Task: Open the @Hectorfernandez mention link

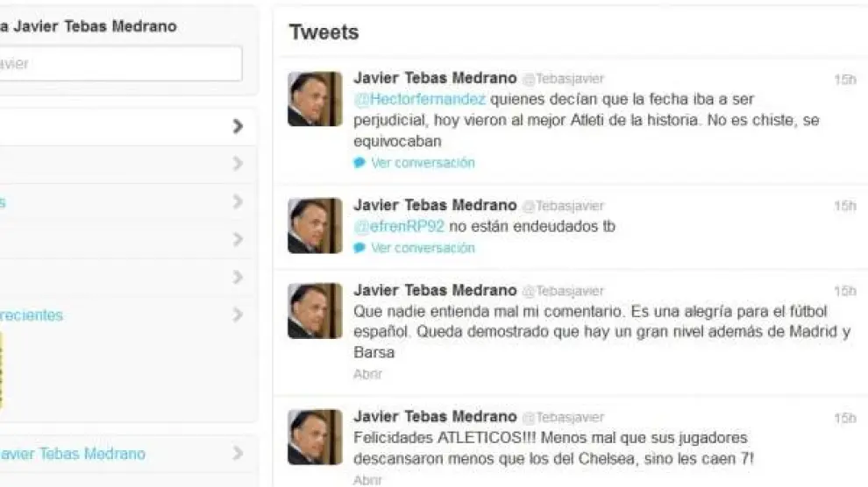Action: [420, 100]
